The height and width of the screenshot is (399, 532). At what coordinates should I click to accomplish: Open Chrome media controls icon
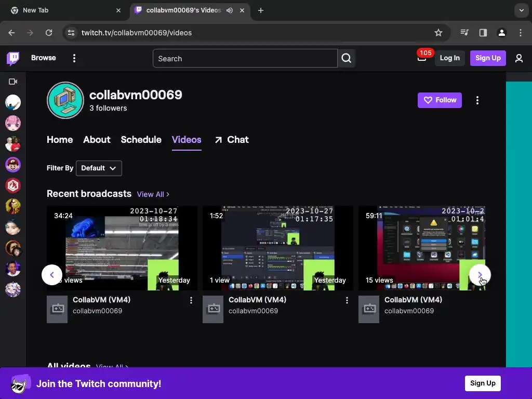coord(464,33)
